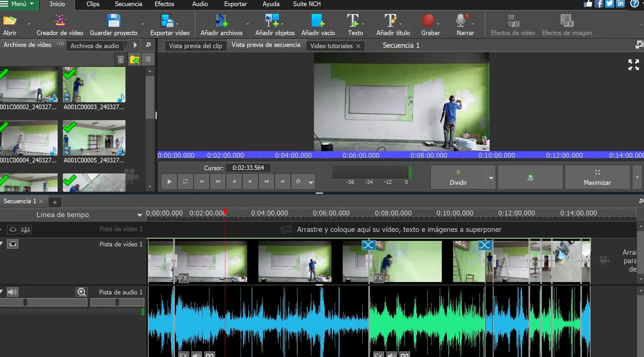Toggle fullscreen preview icon

tap(633, 64)
